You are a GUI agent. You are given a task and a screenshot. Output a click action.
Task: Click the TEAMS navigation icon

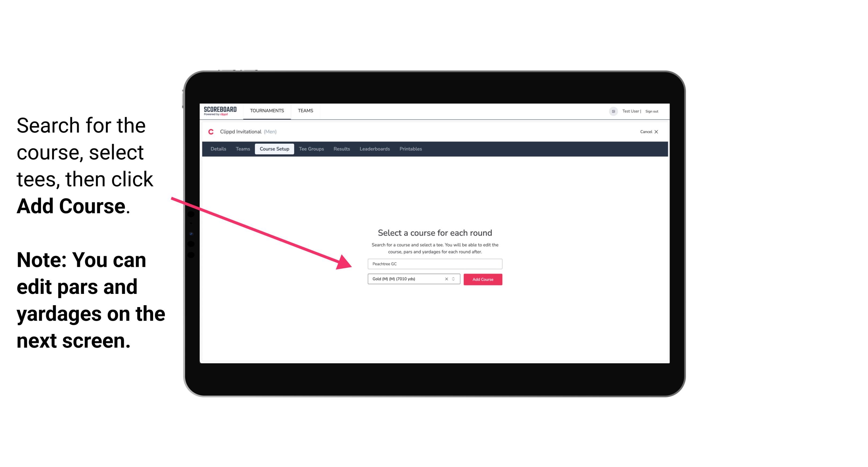coord(305,110)
